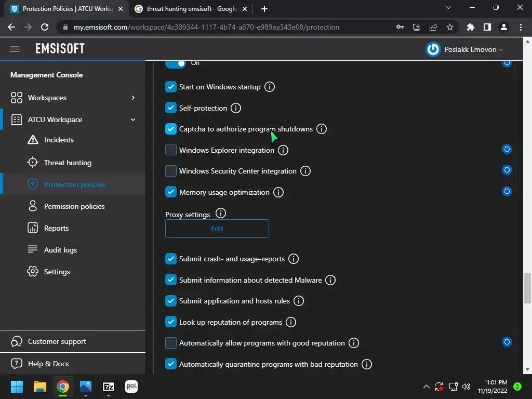Uncheck Look up reputation of programs
532x399 pixels.
click(171, 322)
